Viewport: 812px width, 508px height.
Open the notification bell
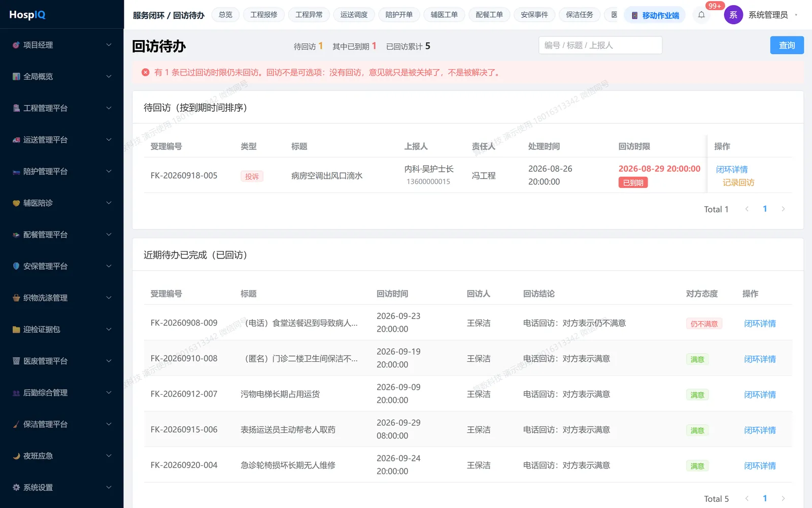click(x=701, y=15)
